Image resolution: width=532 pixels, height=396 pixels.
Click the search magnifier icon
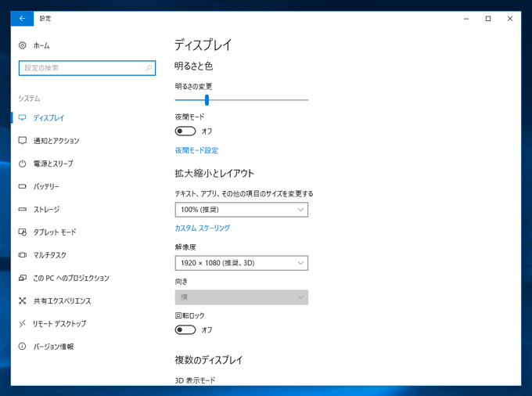point(149,68)
